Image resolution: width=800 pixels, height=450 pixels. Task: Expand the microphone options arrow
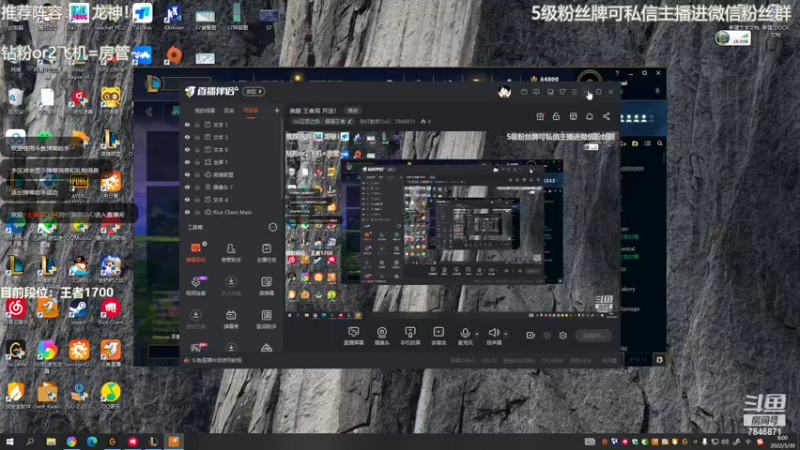(477, 334)
